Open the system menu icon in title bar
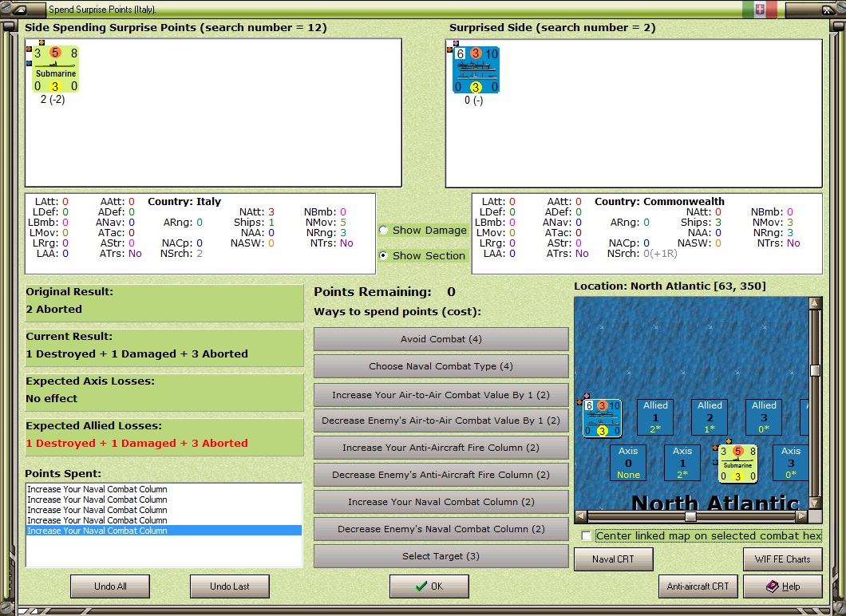The image size is (846, 616). pyautogui.click(x=19, y=10)
